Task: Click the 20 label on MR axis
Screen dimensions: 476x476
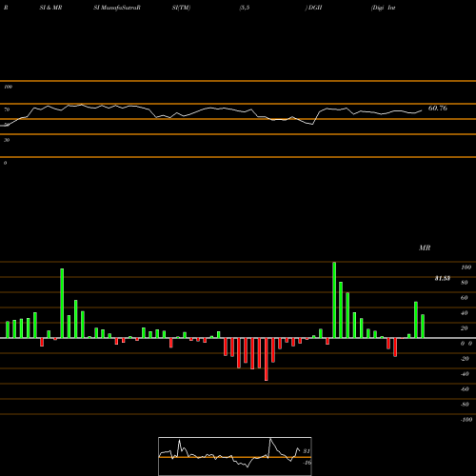Action: (465, 328)
